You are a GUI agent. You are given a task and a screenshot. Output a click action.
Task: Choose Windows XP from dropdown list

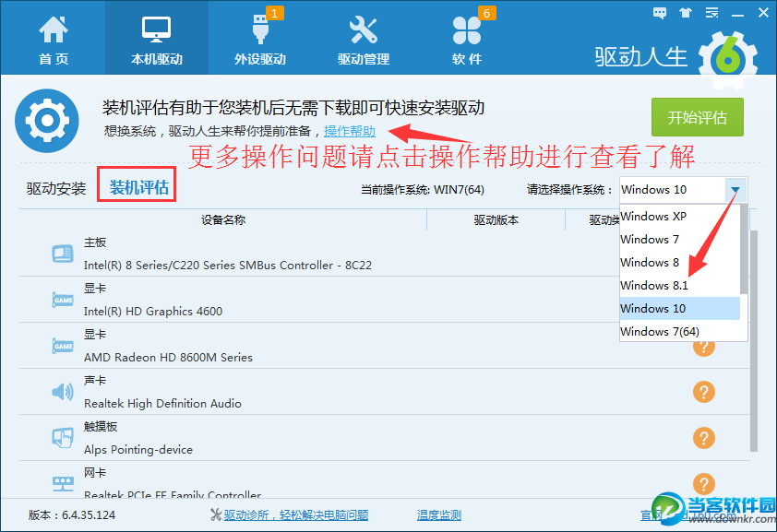click(x=679, y=217)
